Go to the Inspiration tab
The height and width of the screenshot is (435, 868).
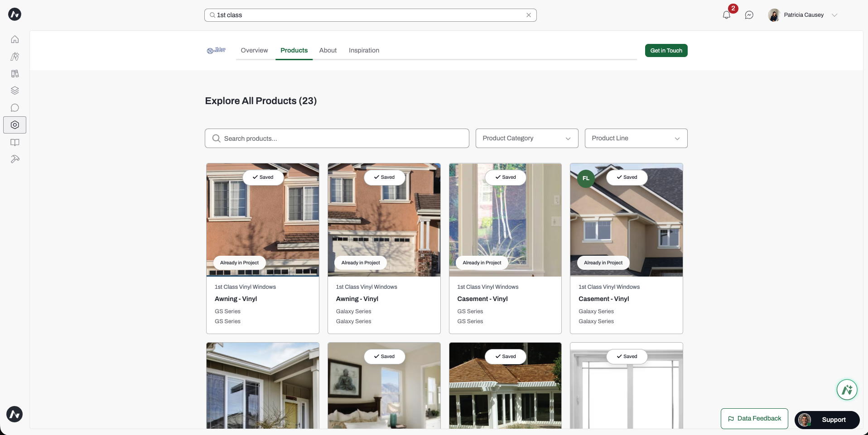[364, 50]
